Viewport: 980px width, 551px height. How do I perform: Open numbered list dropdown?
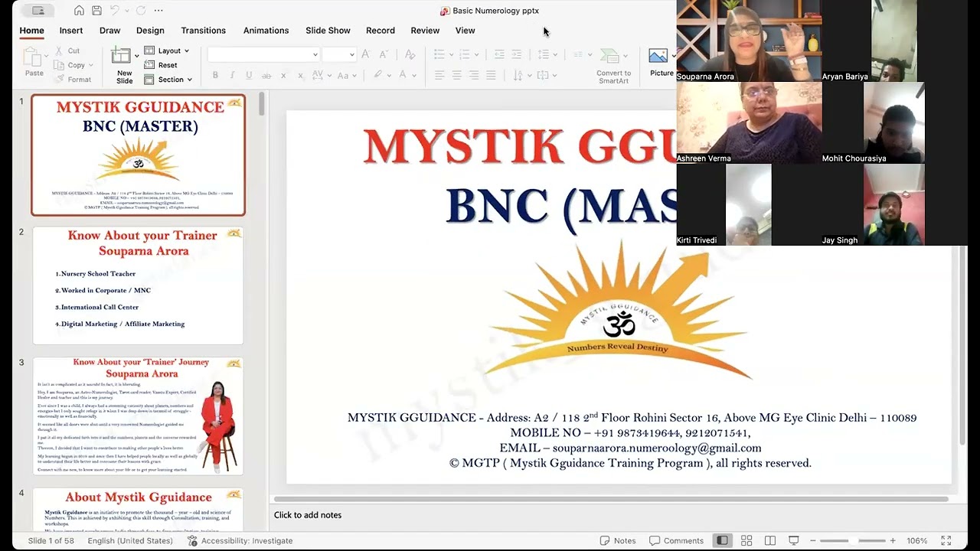pos(476,54)
